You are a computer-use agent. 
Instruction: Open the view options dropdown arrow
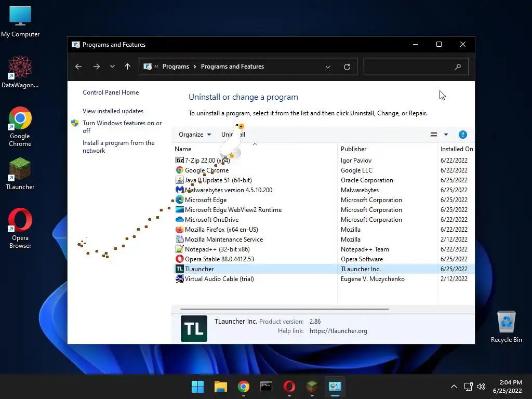446,135
